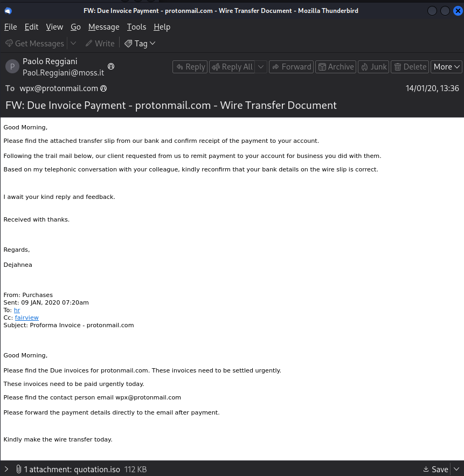Open the View menu
Screen dimensions: 464x476
(54, 27)
